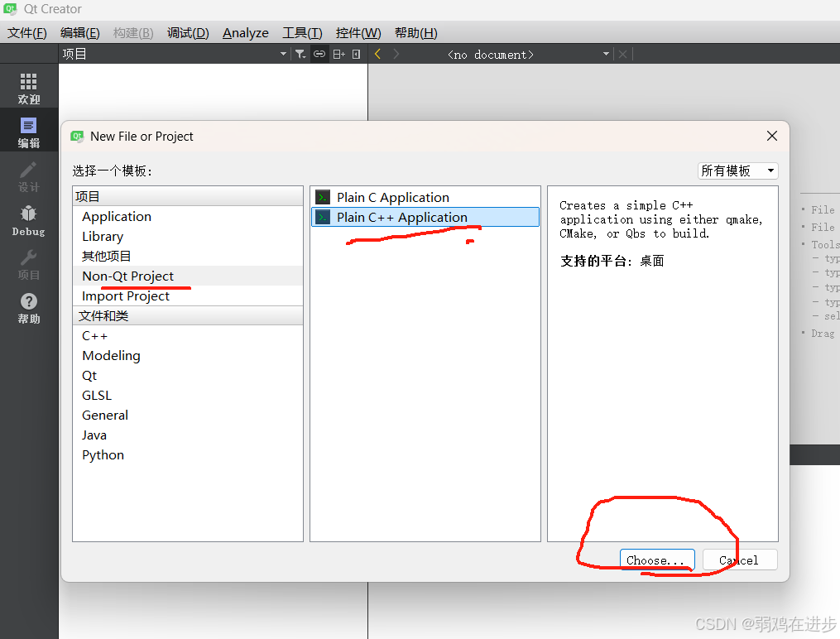Open the 帮助(H) menu

click(415, 33)
